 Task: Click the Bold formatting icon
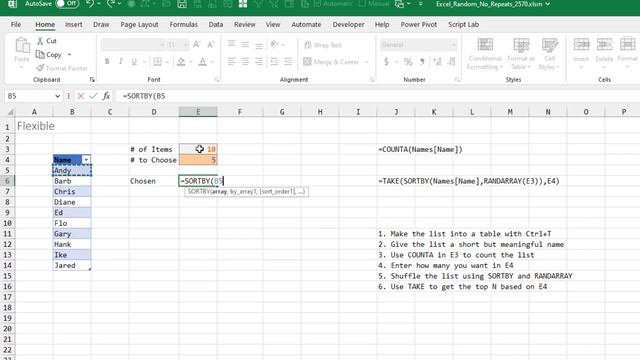[x=107, y=62]
